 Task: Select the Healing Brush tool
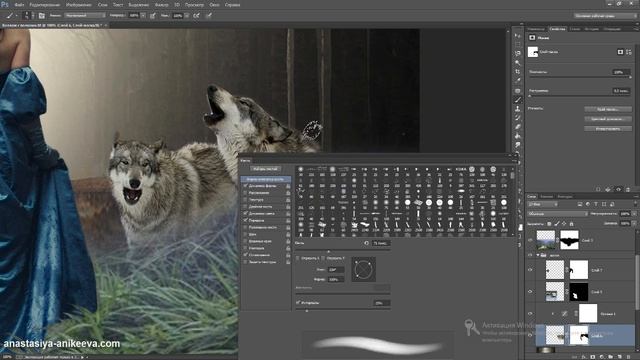518,91
